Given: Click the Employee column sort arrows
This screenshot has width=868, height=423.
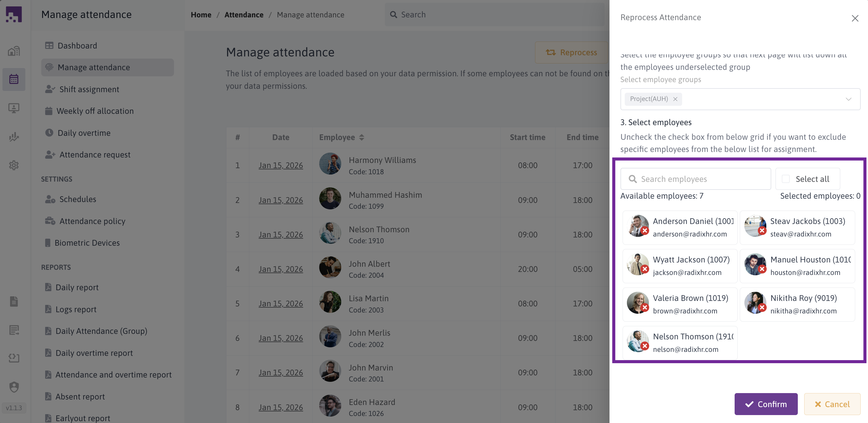Looking at the screenshot, I should (362, 137).
